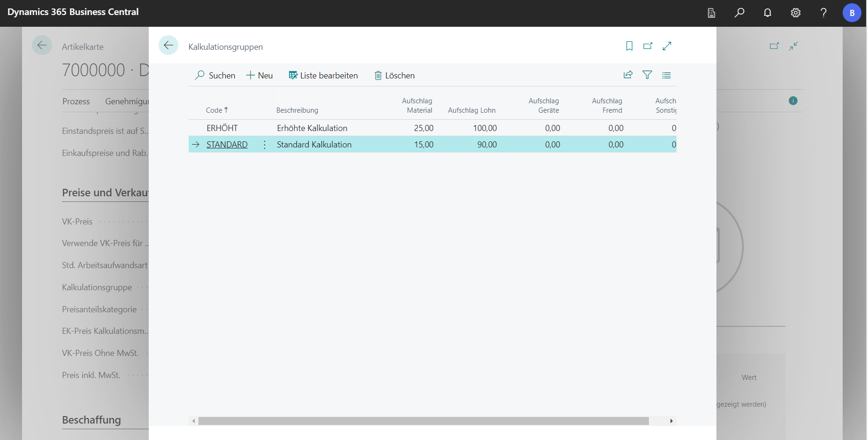The width and height of the screenshot is (868, 440).
Task: Bookmark the Kalkulationsgruppen page
Action: pyautogui.click(x=629, y=46)
